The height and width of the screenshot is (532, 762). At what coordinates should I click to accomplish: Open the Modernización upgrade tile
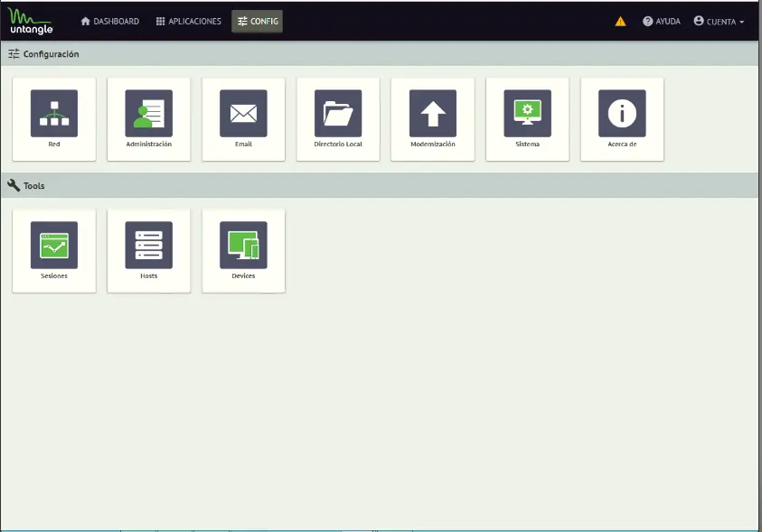click(432, 119)
